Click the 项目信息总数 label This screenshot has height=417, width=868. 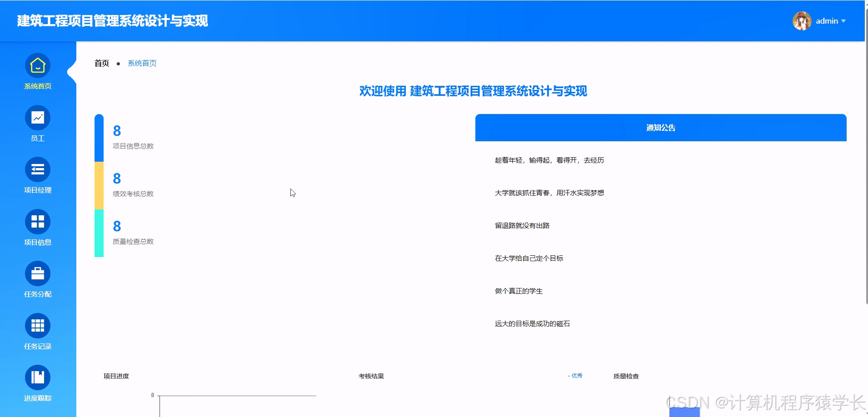tap(133, 146)
